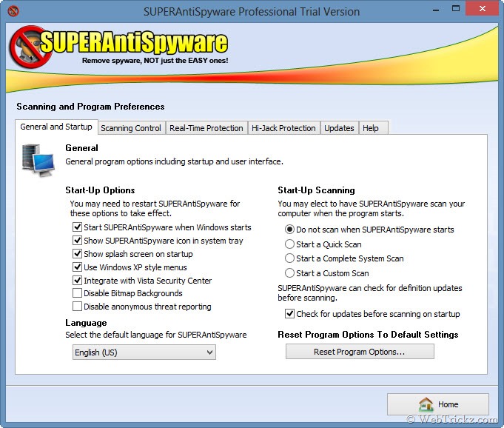The image size is (504, 428).
Task: Click the computer and server General icon
Action: pos(38,161)
